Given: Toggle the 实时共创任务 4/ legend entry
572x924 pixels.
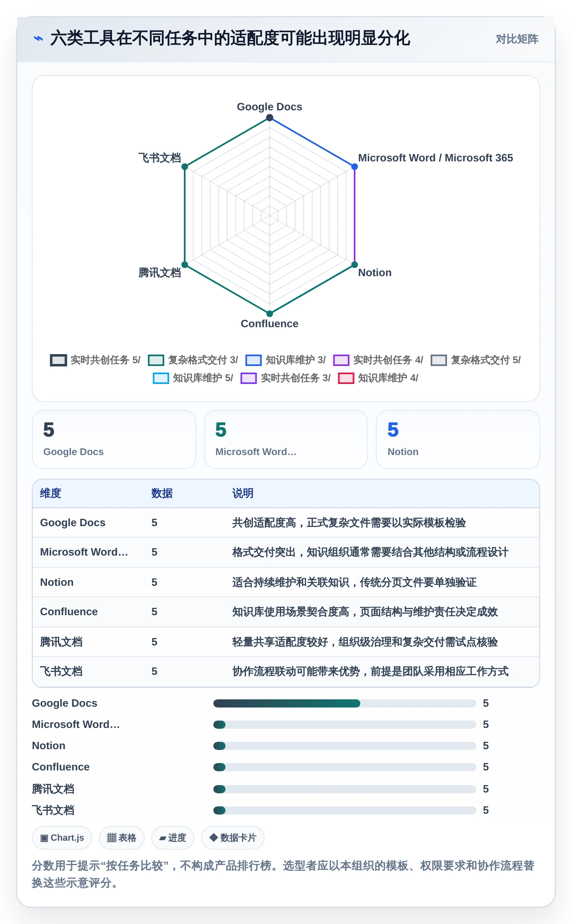Looking at the screenshot, I should click(378, 360).
